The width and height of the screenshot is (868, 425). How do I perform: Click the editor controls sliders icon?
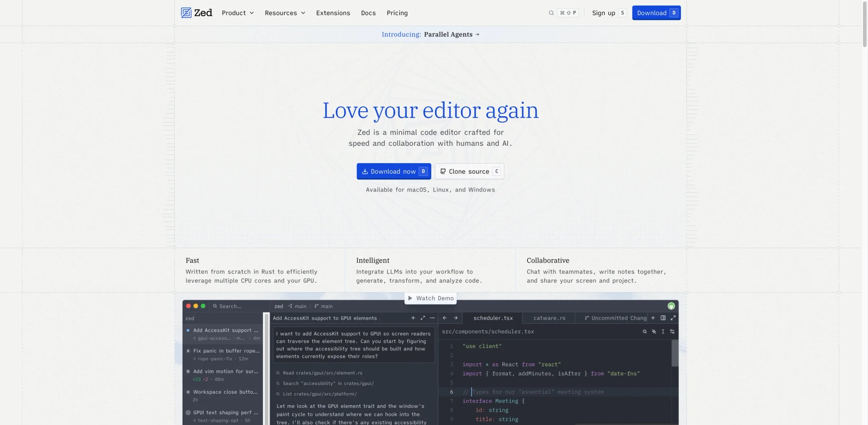click(x=672, y=331)
